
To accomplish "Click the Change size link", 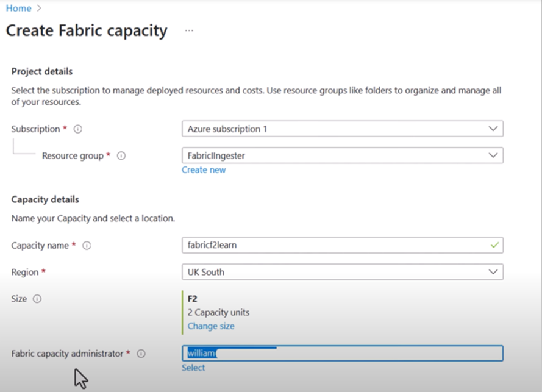I will [x=210, y=326].
